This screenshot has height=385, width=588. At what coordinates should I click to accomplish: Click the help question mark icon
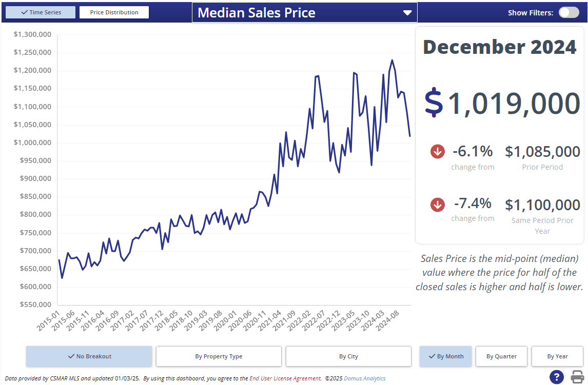(556, 377)
